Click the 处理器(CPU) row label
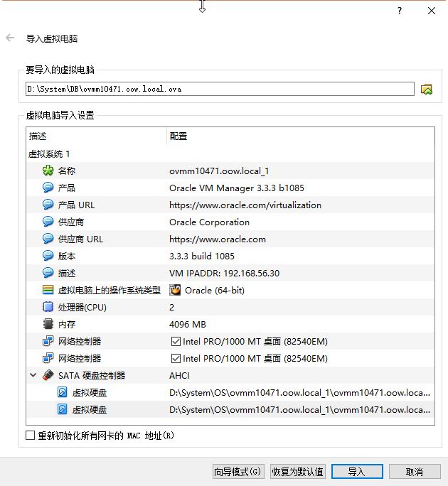448x486 pixels. [x=82, y=307]
